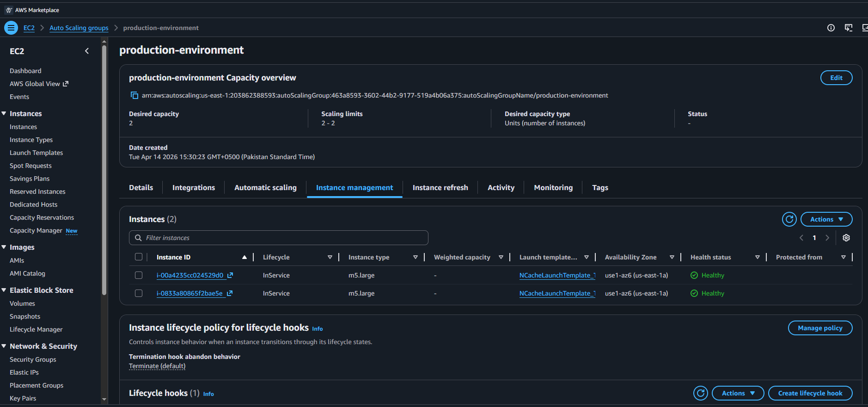
Task: Open Weighted capacity column dropdown
Action: (501, 257)
